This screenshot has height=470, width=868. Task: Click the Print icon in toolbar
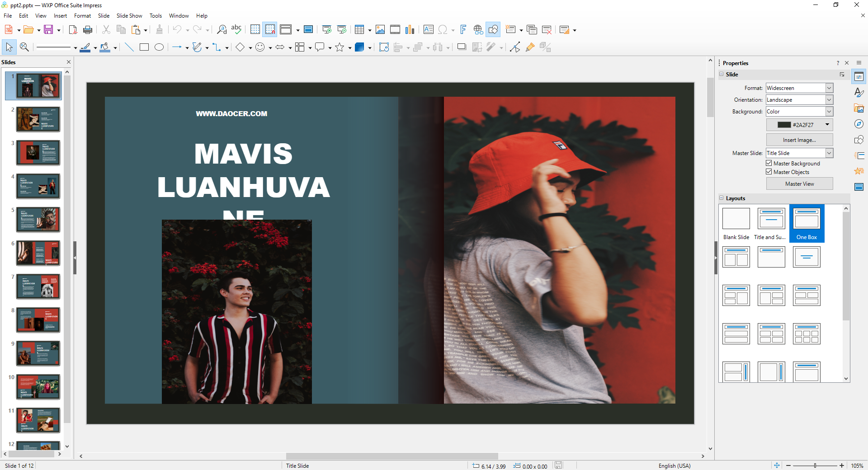coord(88,30)
